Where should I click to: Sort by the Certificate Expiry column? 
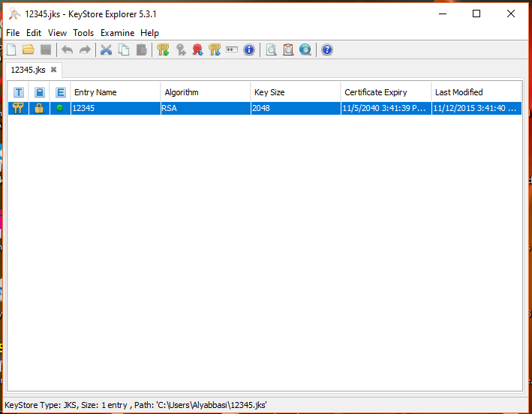click(386, 92)
